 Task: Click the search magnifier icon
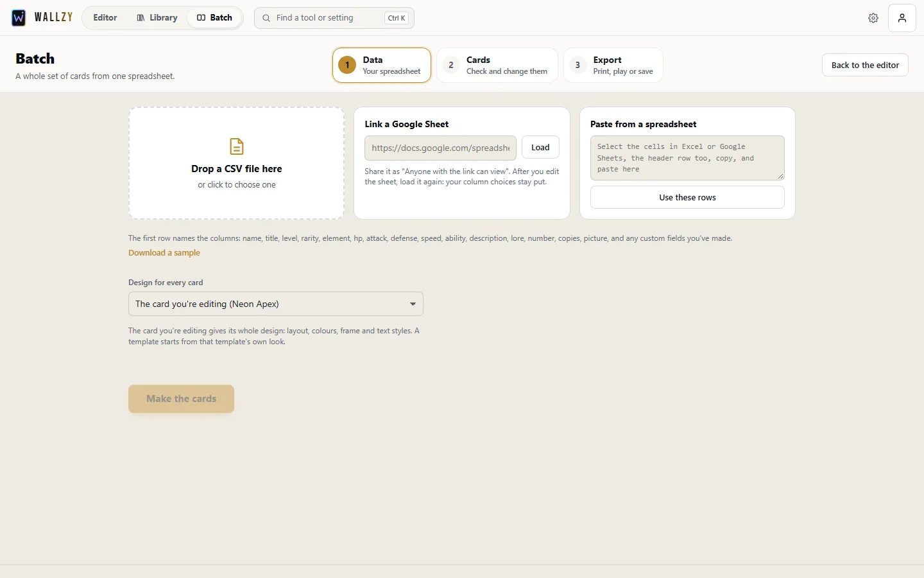266,18
